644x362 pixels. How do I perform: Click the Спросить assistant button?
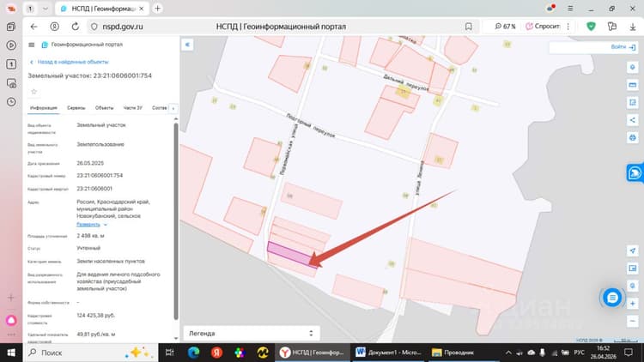[x=542, y=27]
